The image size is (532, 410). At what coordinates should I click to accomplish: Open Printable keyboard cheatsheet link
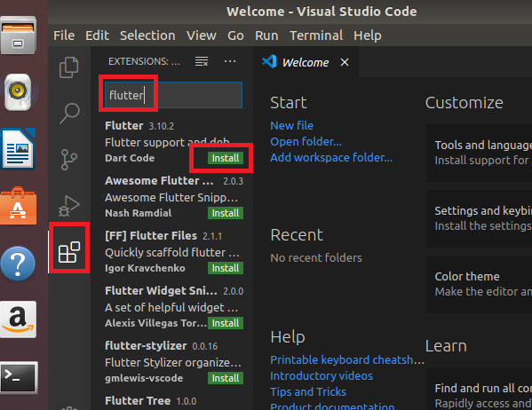[x=347, y=359]
